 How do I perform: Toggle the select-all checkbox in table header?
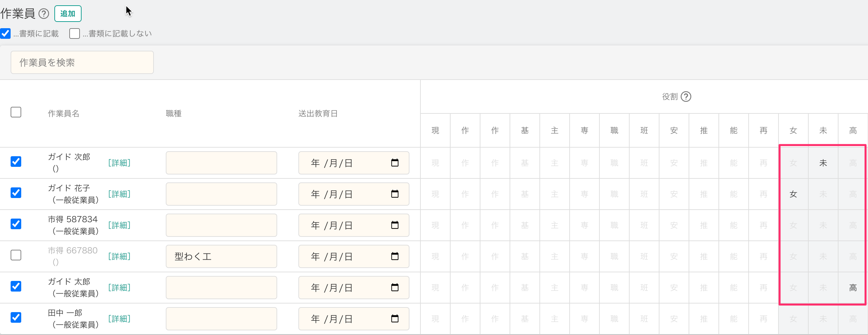16,112
